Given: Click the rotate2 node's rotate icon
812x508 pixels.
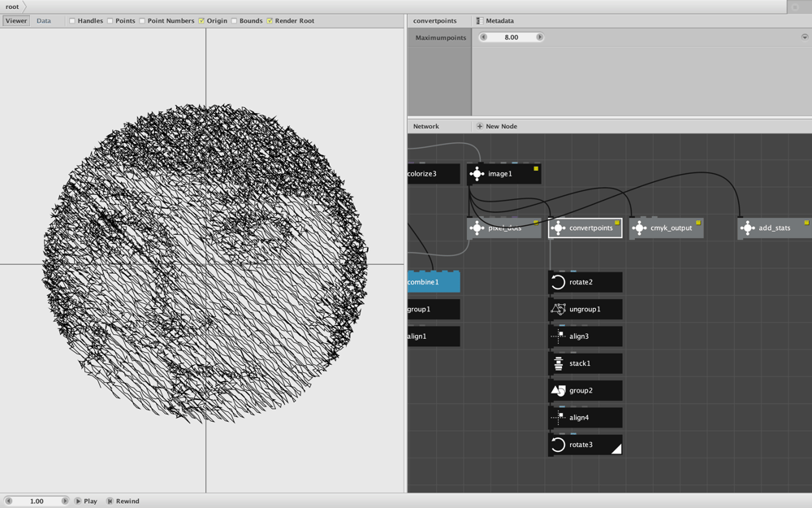Looking at the screenshot, I should pyautogui.click(x=558, y=282).
